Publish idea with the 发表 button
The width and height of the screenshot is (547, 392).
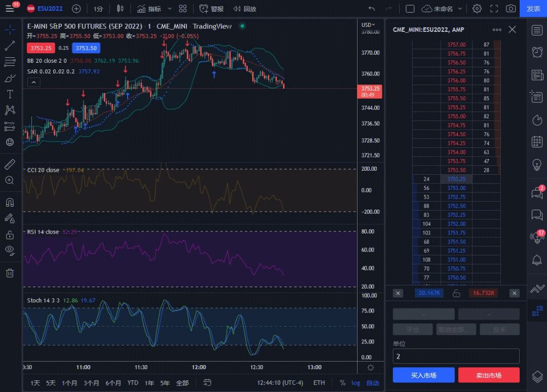(x=533, y=9)
